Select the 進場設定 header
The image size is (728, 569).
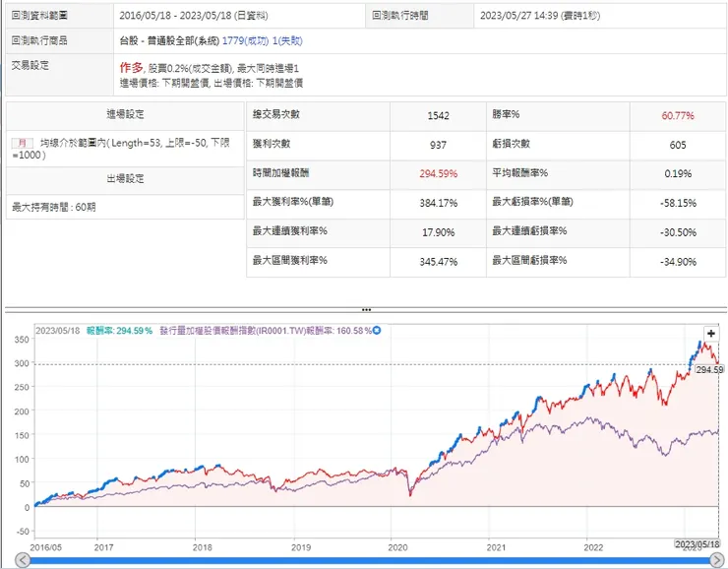click(125, 114)
